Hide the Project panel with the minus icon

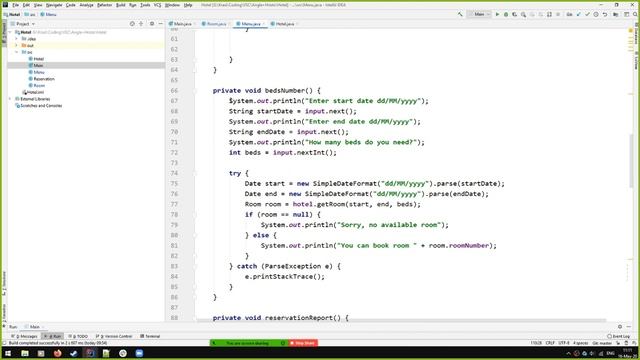tap(160, 24)
